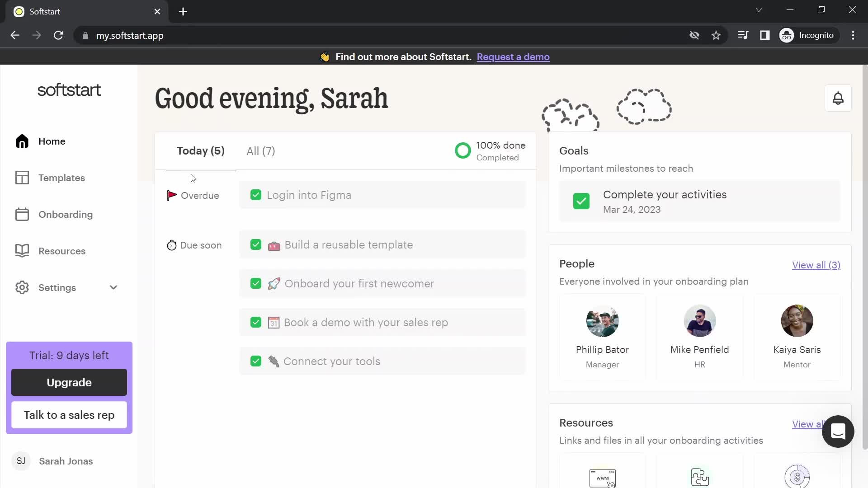Click the notification bell icon
This screenshot has width=868, height=488.
[x=838, y=98]
